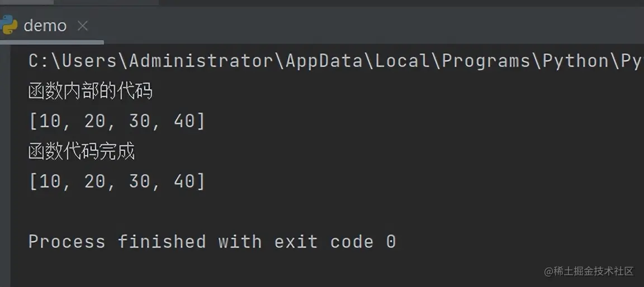The width and height of the screenshot is (644, 287).
Task: Click the interpreter path line in console
Action: tap(334, 61)
